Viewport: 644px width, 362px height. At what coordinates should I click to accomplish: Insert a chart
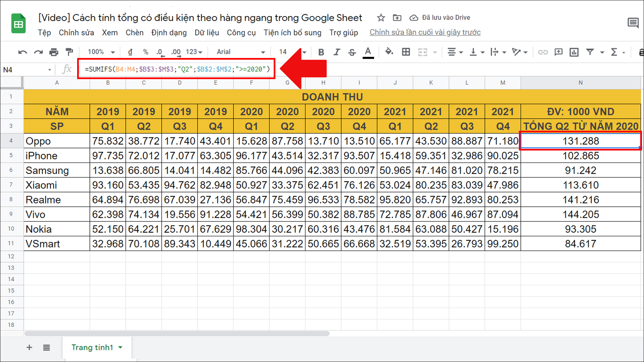coord(574,52)
